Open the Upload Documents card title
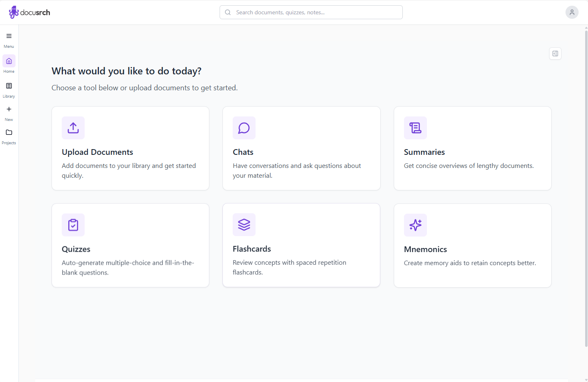This screenshot has height=382, width=588. (x=97, y=152)
